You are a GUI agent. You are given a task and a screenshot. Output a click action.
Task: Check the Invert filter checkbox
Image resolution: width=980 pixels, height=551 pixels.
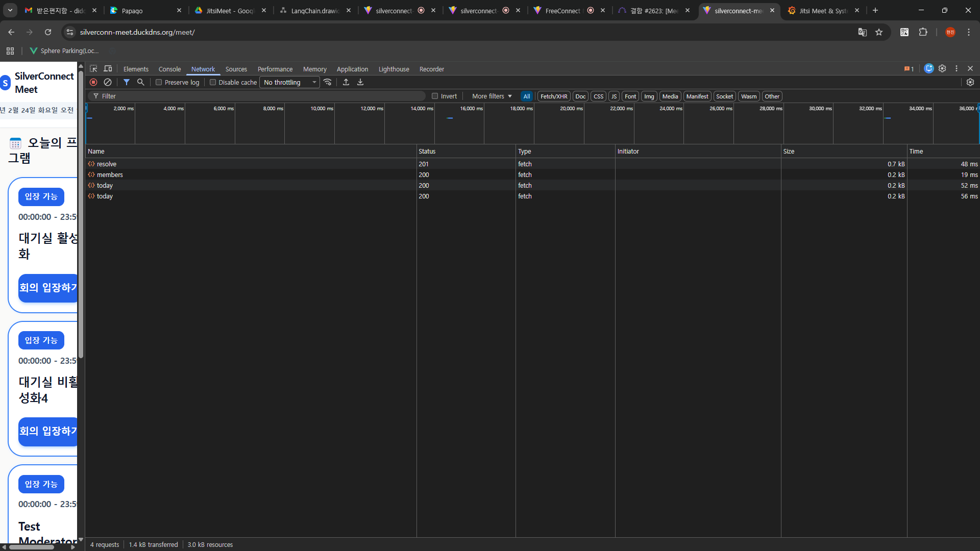point(435,96)
